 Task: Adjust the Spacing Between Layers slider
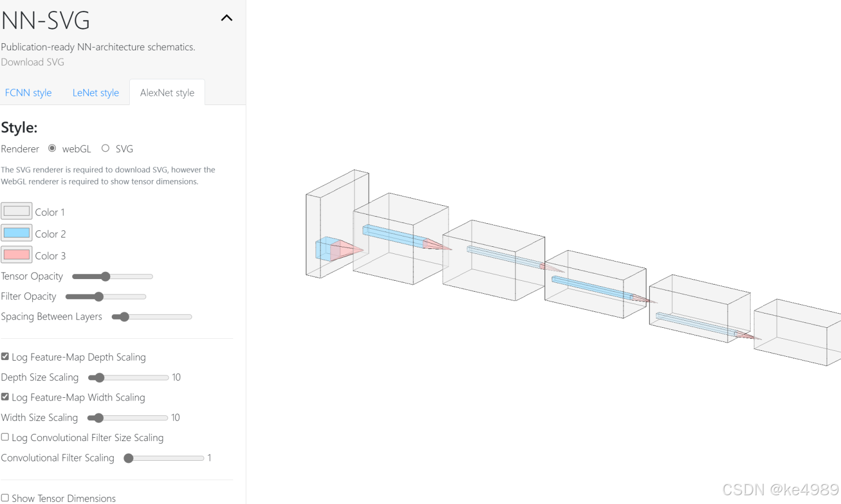pyautogui.click(x=152, y=317)
